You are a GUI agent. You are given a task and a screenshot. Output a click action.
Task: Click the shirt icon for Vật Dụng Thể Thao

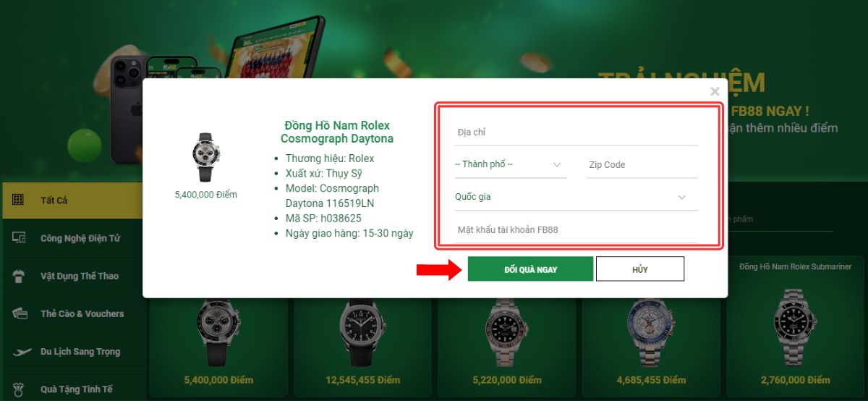coord(19,276)
